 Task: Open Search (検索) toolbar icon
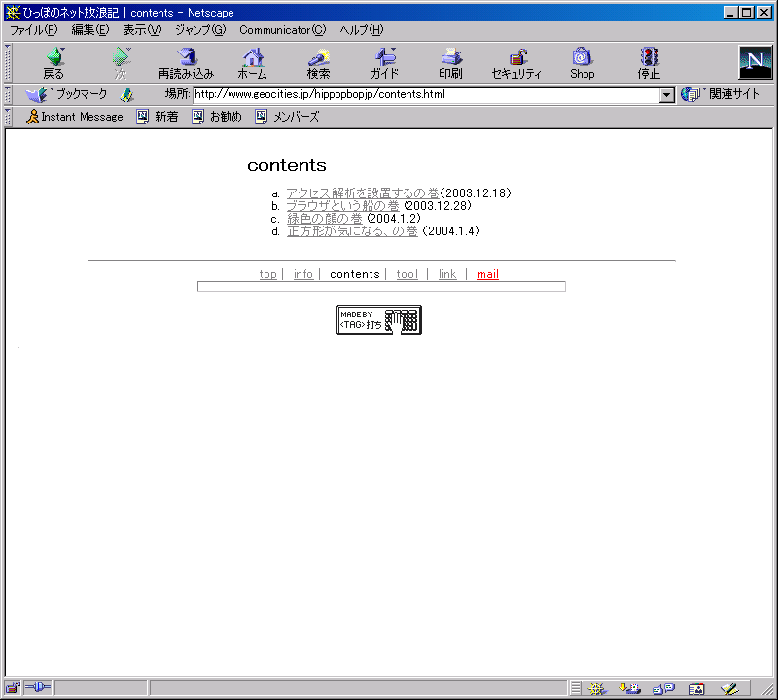[x=318, y=63]
